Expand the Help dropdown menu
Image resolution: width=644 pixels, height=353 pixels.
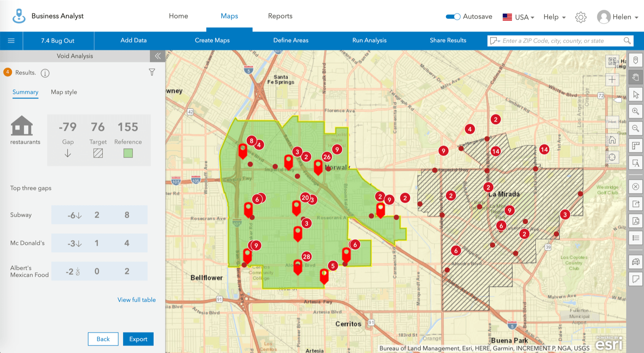click(555, 17)
